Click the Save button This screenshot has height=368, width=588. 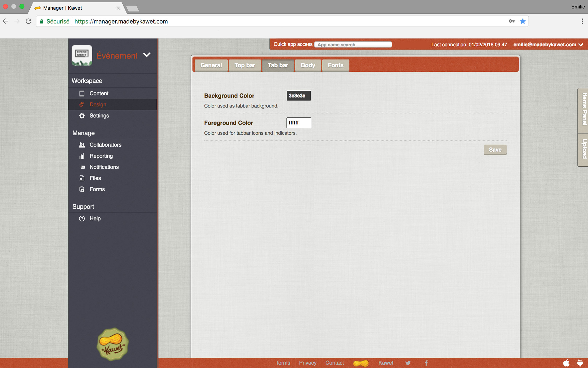(x=495, y=150)
